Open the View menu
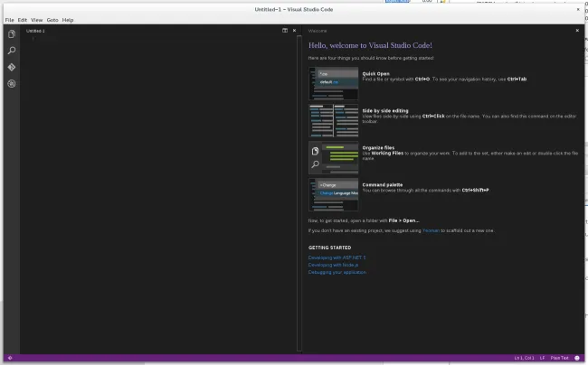The image size is (588, 365). 36,20
